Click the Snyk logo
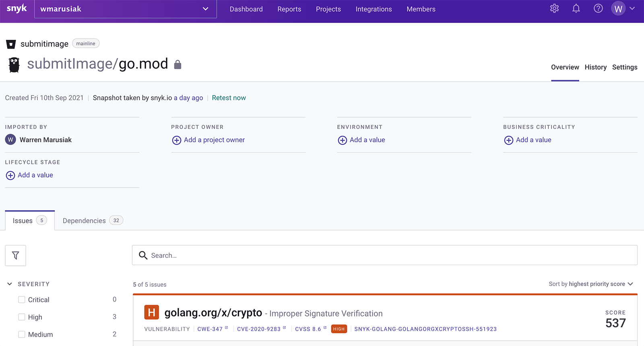 click(17, 8)
